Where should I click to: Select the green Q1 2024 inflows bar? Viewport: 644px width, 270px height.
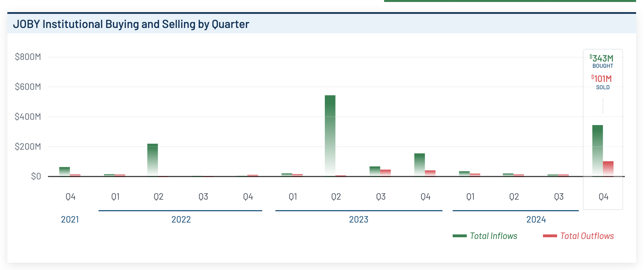point(464,174)
